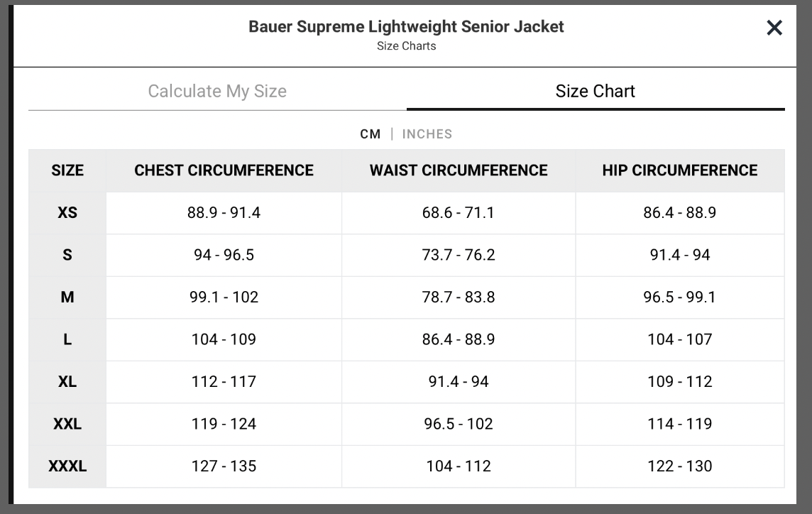Screen dimensions: 812x514
Task: Click the WAIST CIRCUMFERENCE column header
Action: [x=459, y=170]
